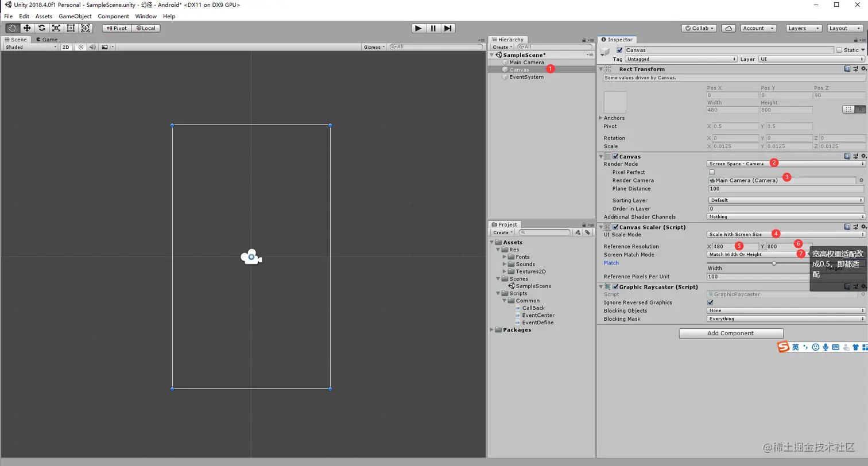Click the Add Component button
Image resolution: width=868 pixels, height=466 pixels.
731,333
